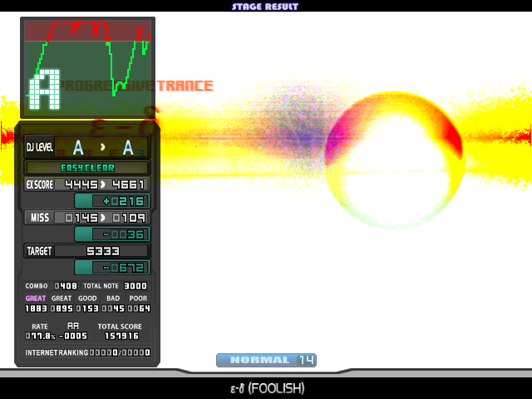Click the TARGET label

tap(39, 251)
